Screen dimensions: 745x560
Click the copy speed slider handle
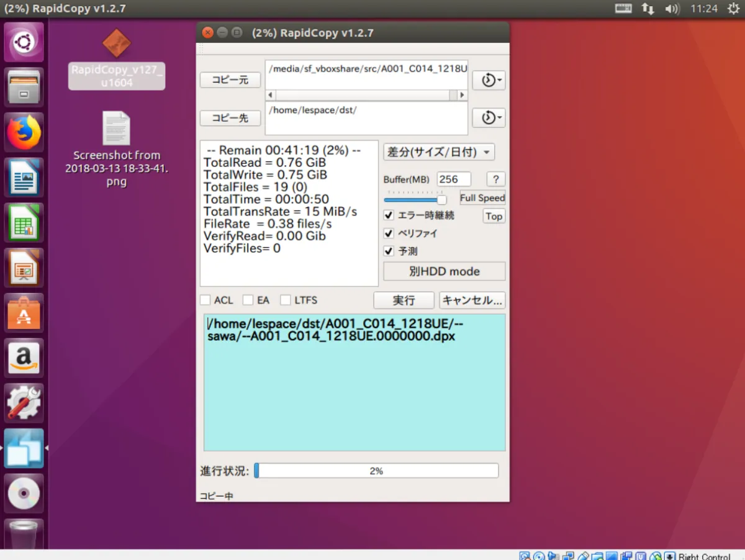pos(441,200)
